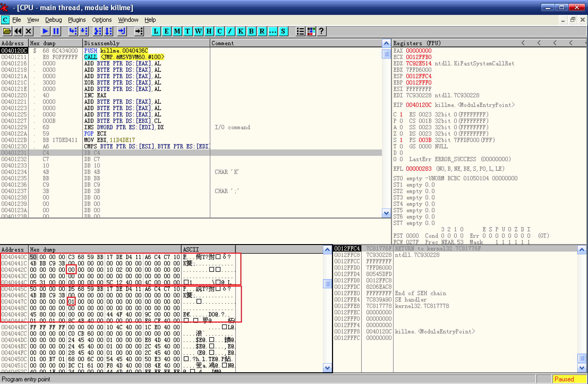Image resolution: width=588 pixels, height=384 pixels.
Task: Click the Step into toolbar icon
Action: coord(73,31)
